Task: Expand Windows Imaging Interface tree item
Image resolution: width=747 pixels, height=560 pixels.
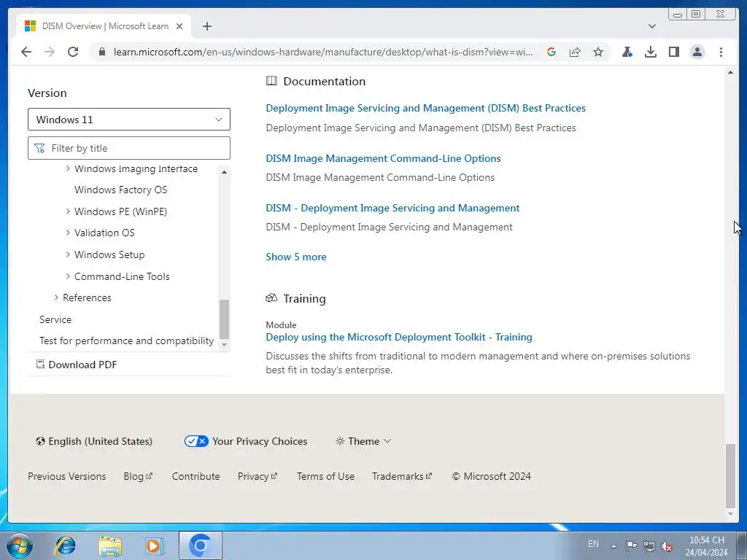Action: pyautogui.click(x=68, y=168)
